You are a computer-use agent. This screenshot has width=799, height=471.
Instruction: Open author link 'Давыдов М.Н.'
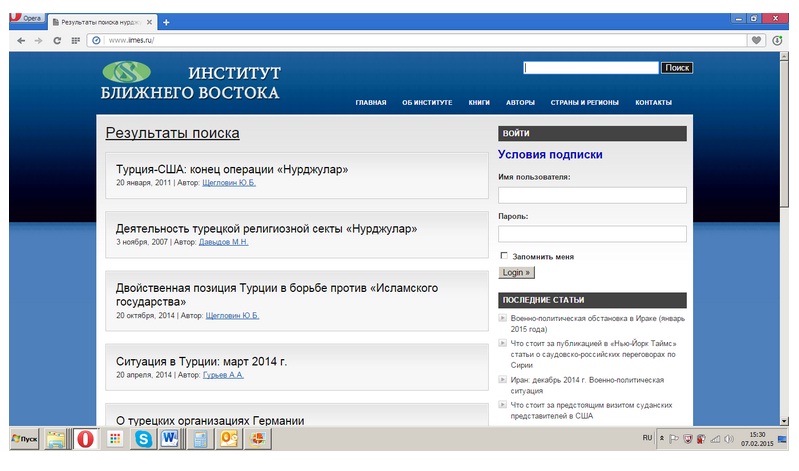[x=223, y=242]
